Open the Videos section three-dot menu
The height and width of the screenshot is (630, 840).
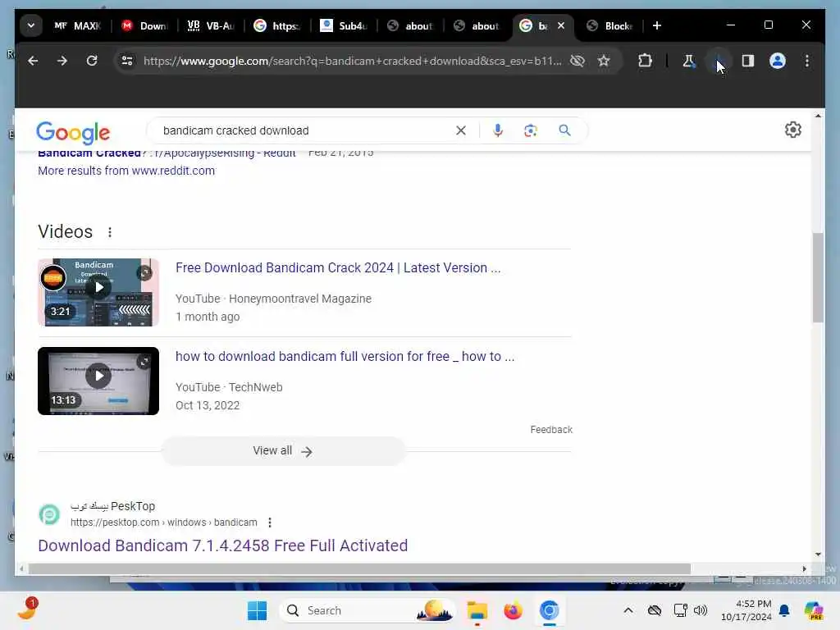(x=110, y=232)
